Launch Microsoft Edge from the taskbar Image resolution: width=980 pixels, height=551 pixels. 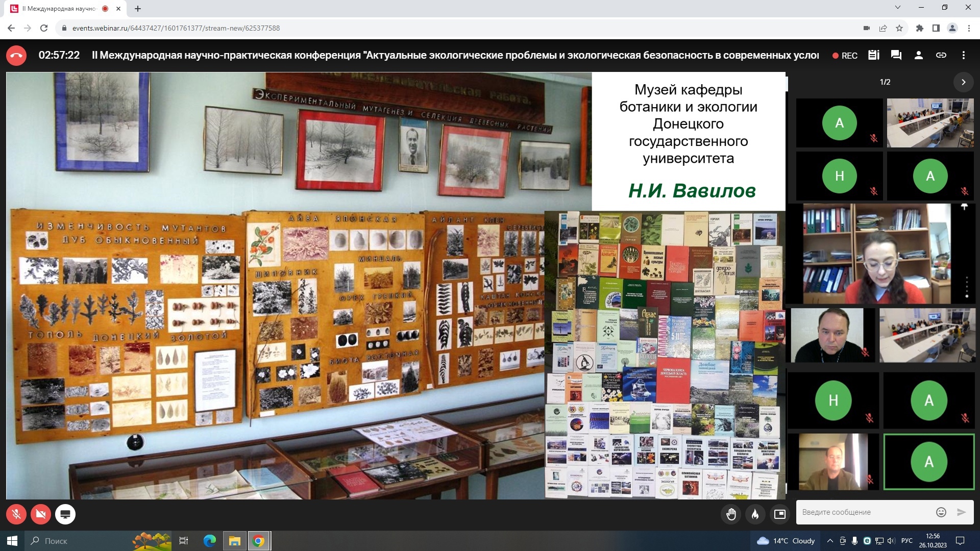click(x=210, y=541)
